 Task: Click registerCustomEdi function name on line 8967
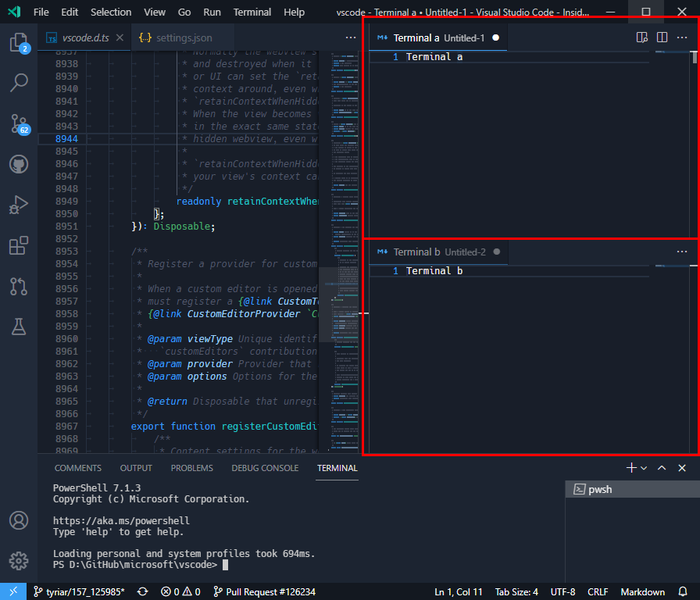[x=270, y=427]
